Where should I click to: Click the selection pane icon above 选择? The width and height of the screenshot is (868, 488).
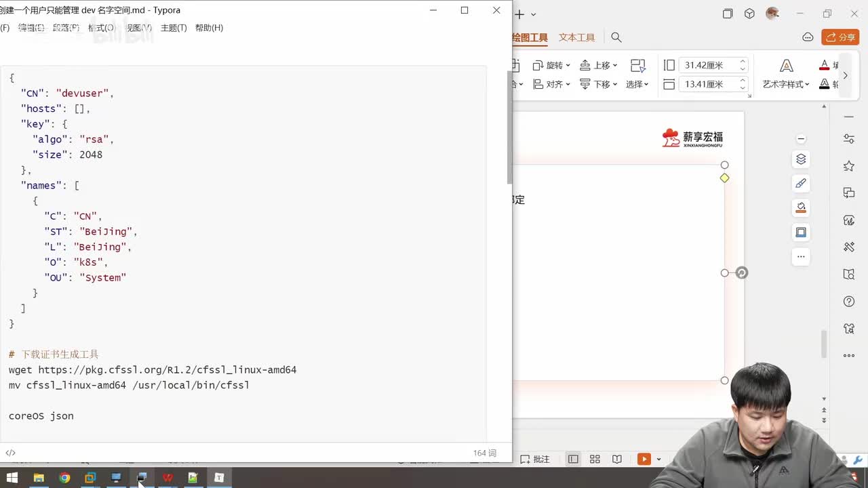637,65
